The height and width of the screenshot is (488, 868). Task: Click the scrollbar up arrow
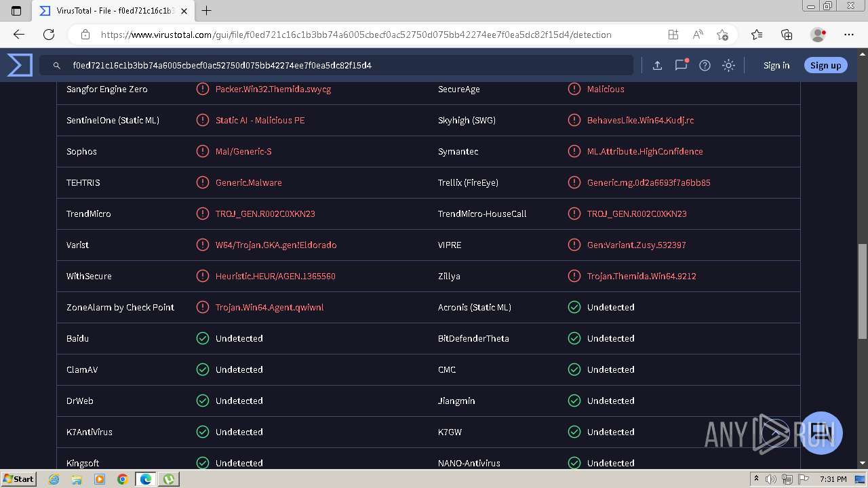[x=863, y=54]
